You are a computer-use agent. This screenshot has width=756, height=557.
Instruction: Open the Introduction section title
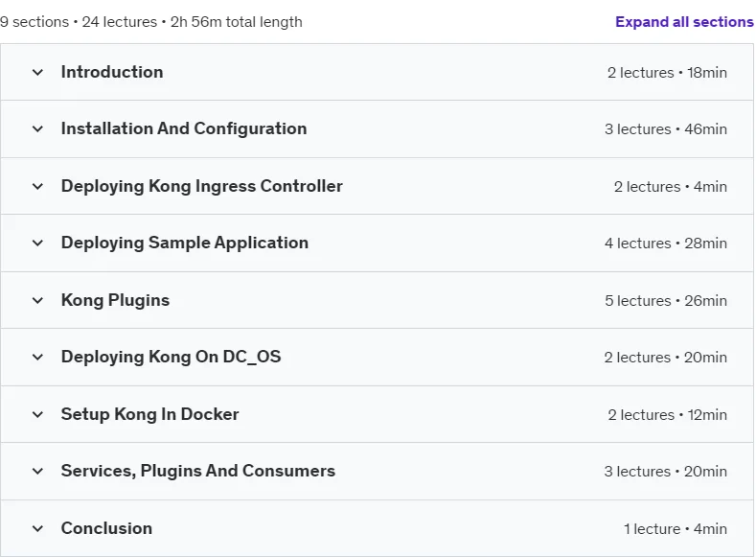pyautogui.click(x=112, y=72)
